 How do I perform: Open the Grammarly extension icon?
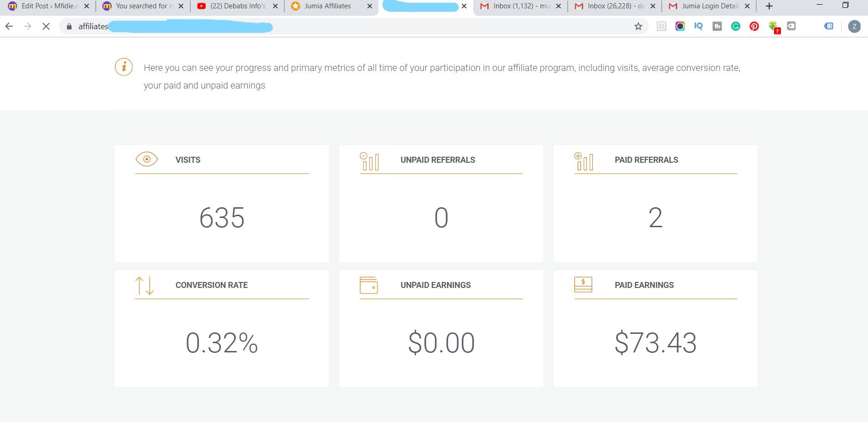click(736, 26)
